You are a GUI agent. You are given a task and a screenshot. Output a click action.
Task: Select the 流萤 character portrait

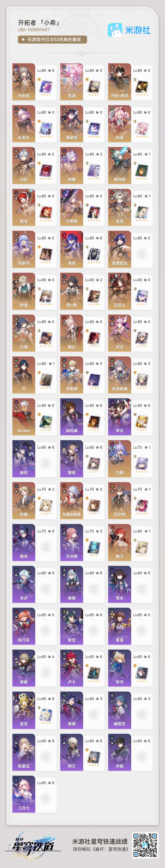click(120, 207)
